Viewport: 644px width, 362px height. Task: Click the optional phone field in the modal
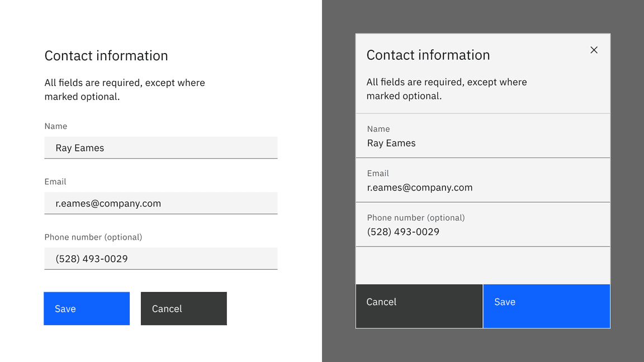[x=482, y=228]
